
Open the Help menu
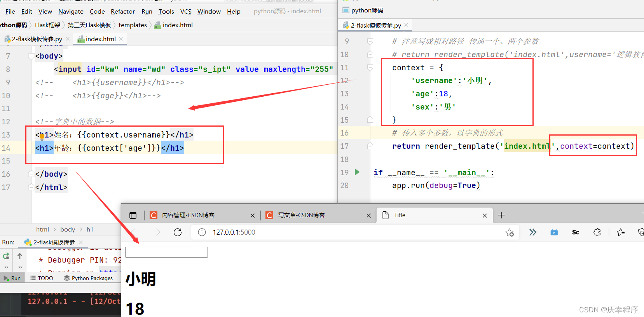pyautogui.click(x=234, y=11)
